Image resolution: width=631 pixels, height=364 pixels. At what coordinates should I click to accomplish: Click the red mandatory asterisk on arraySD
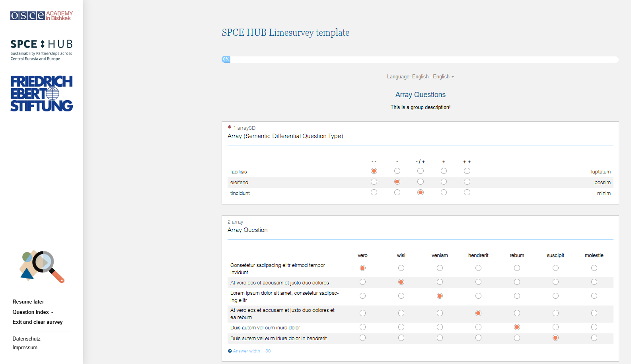click(x=229, y=127)
